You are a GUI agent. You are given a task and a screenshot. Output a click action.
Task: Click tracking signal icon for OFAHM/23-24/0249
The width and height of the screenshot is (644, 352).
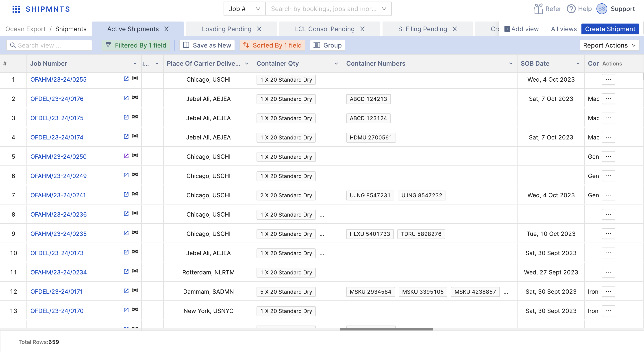click(x=135, y=174)
